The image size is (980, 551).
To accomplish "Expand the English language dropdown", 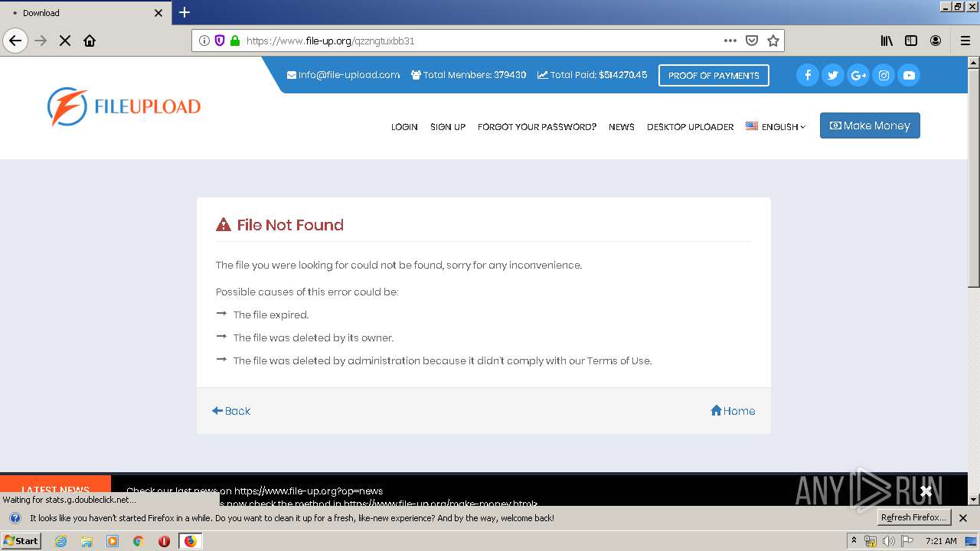I will point(776,127).
